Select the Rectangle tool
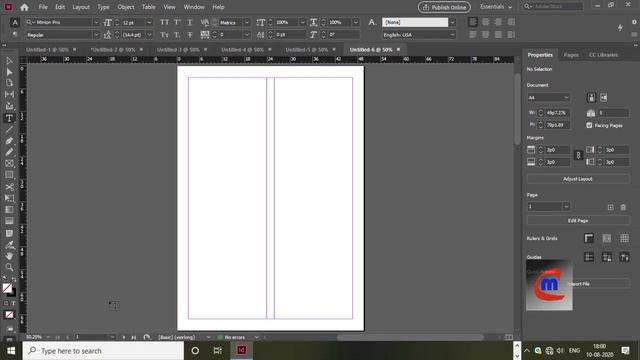This screenshot has width=640, height=360. click(9, 175)
